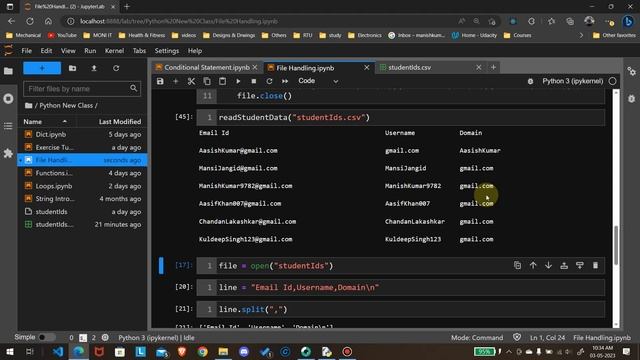Open Visual Studio Code from taskbar
Screen dimensions: 640x360
(x=58, y=351)
